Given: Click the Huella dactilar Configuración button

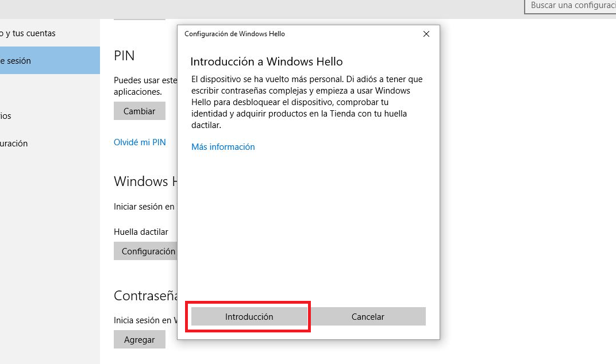Looking at the screenshot, I should (x=146, y=251).
